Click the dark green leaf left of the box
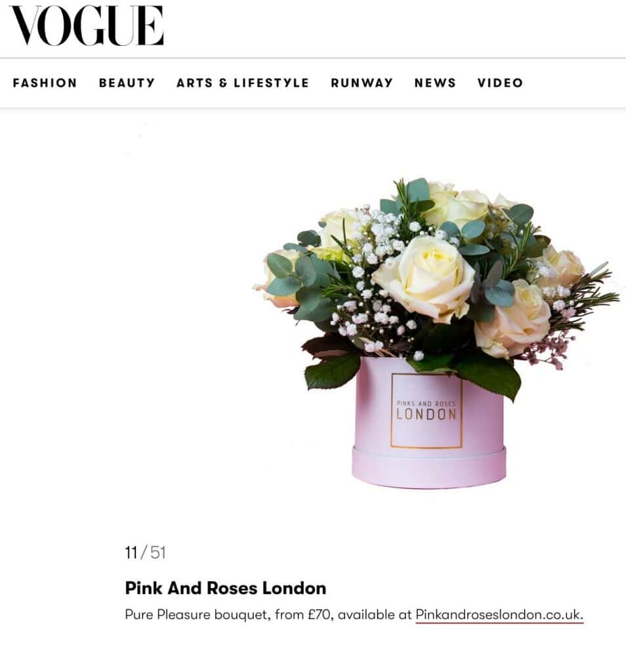Screen dimensions: 626x672 click(332, 372)
